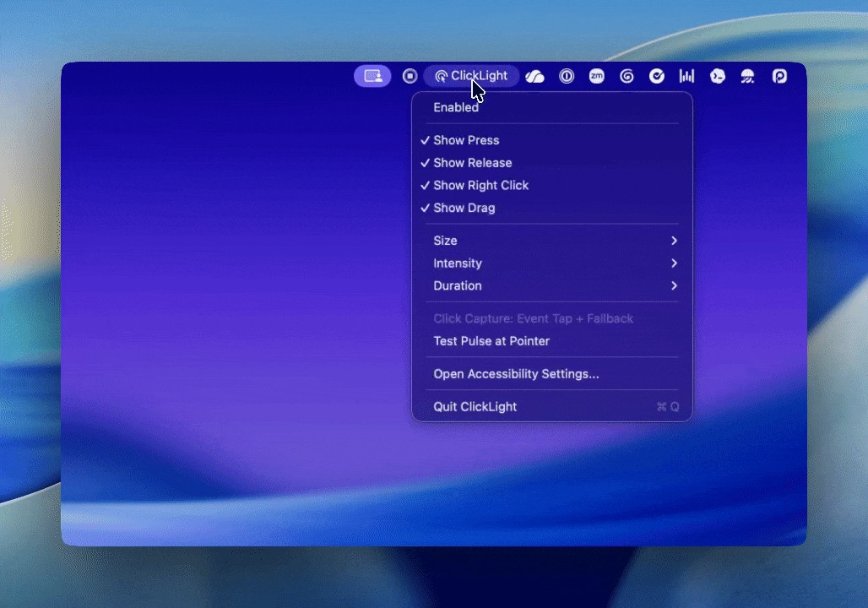
Task: Click the rounded P menu bar icon
Action: (779, 76)
